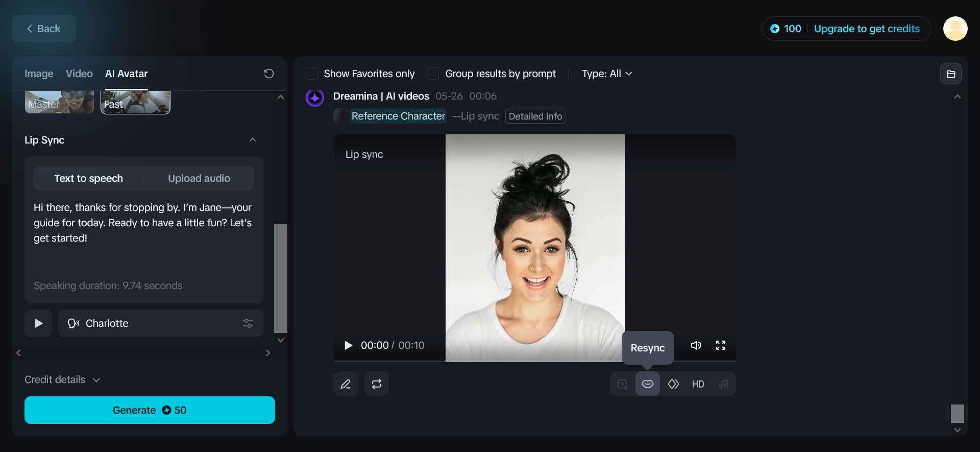Click left panel horizontal scroll left arrow
The image size is (980, 452).
tap(18, 353)
